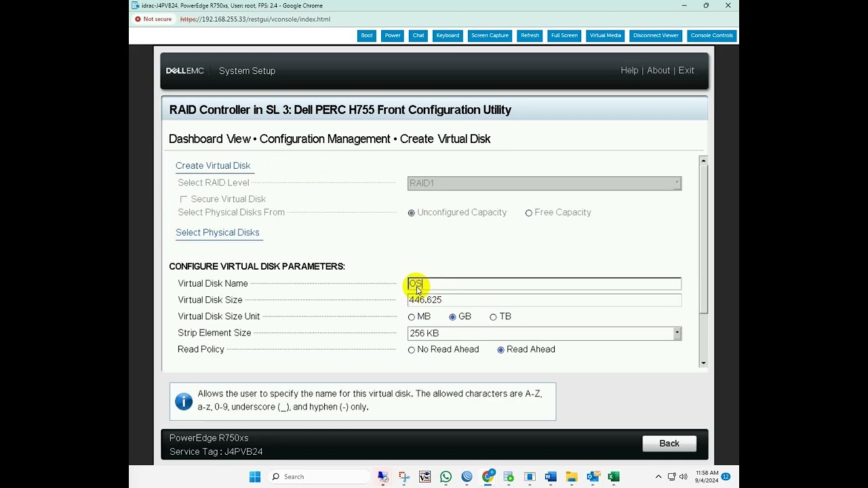The height and width of the screenshot is (488, 868).
Task: Click Screen Capture in console toolbar
Action: [x=490, y=35]
